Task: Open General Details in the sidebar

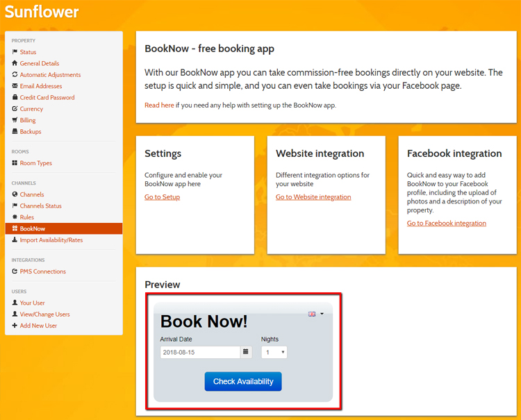Action: click(x=40, y=63)
